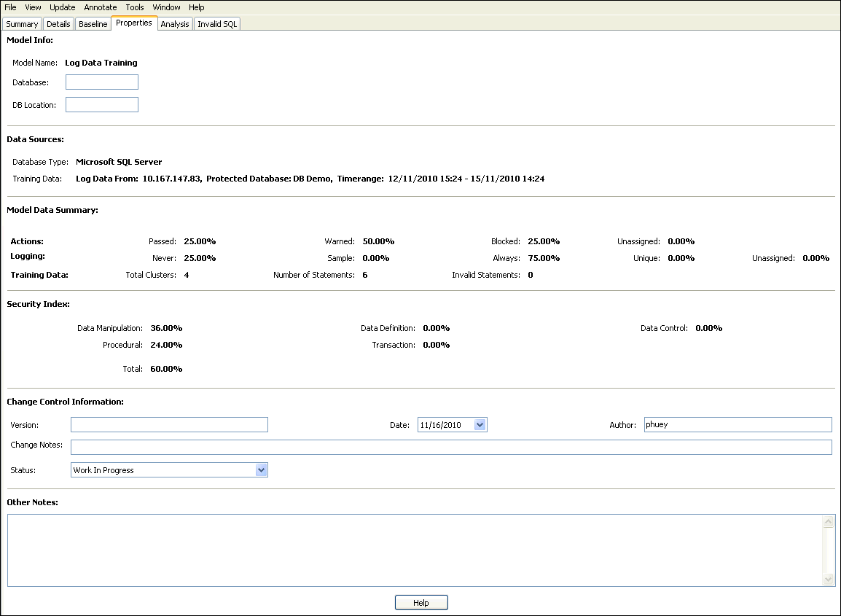Select the Properties tab
Screen dimensions: 841x616
pos(134,23)
